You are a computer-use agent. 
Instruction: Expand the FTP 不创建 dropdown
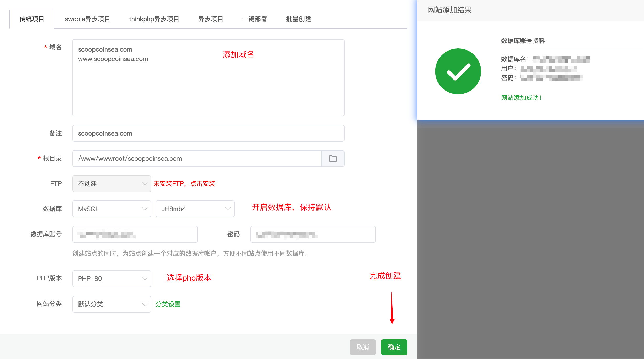(112, 184)
